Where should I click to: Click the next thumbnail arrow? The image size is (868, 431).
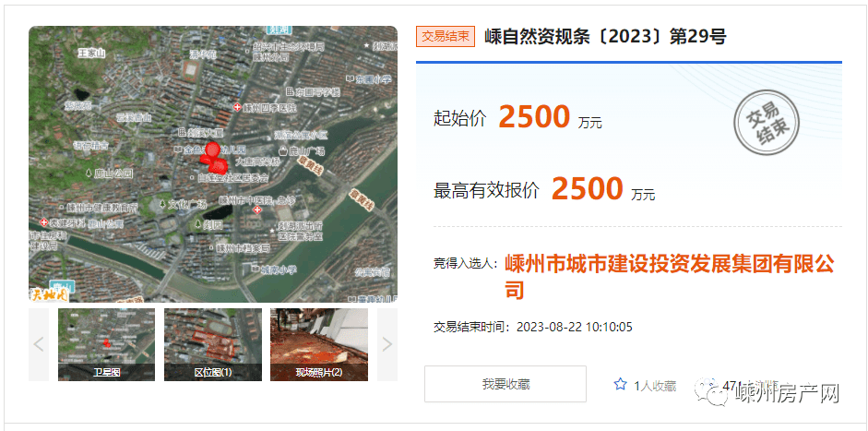(x=386, y=344)
